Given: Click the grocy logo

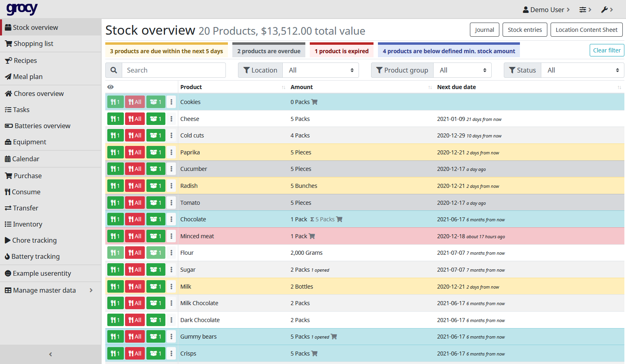Looking at the screenshot, I should (x=22, y=9).
